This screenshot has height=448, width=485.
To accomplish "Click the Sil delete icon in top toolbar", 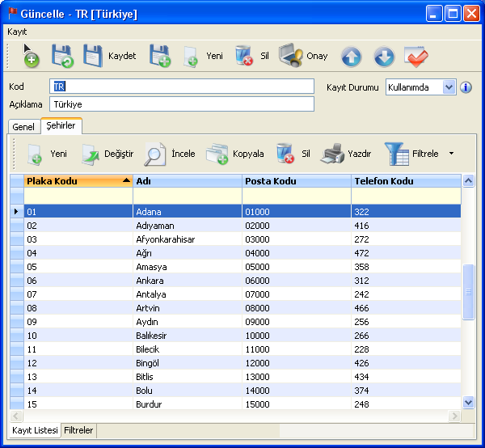I will click(x=243, y=56).
